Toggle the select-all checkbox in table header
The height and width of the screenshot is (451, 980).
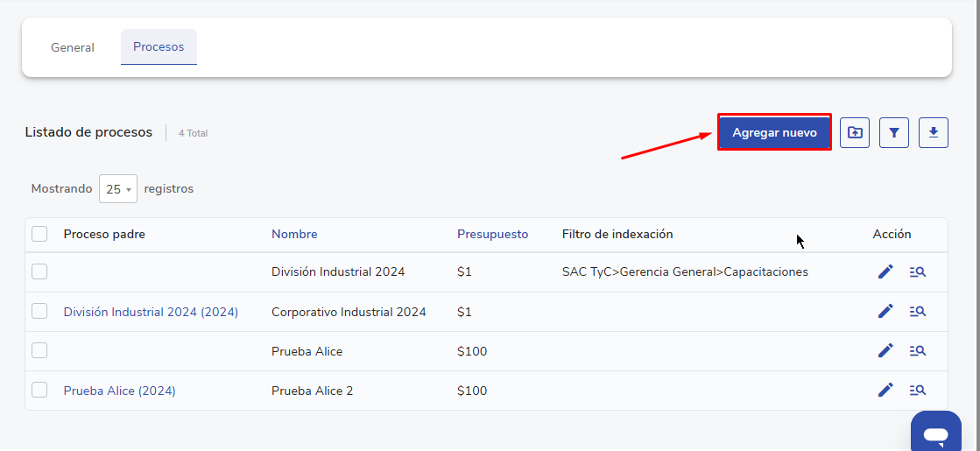tap(39, 234)
